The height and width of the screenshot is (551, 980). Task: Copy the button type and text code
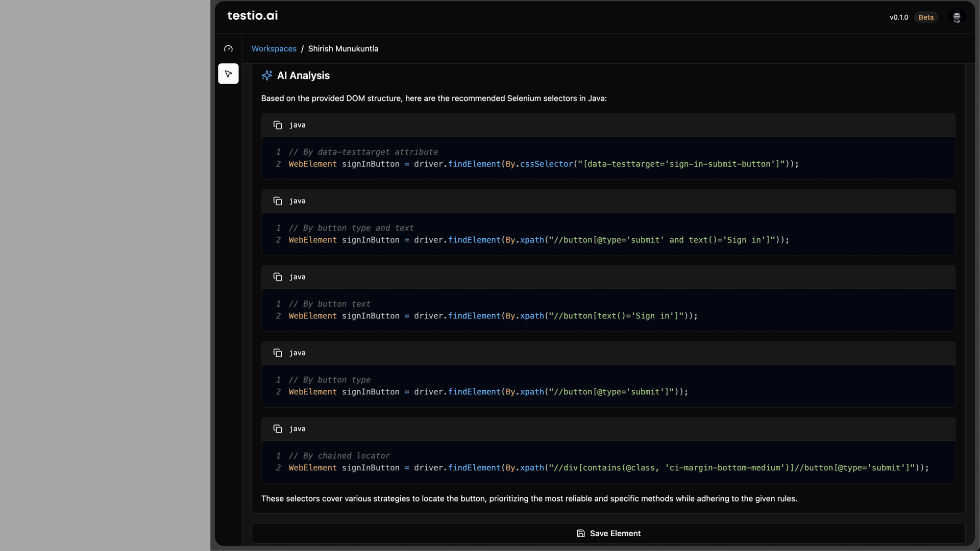click(278, 201)
